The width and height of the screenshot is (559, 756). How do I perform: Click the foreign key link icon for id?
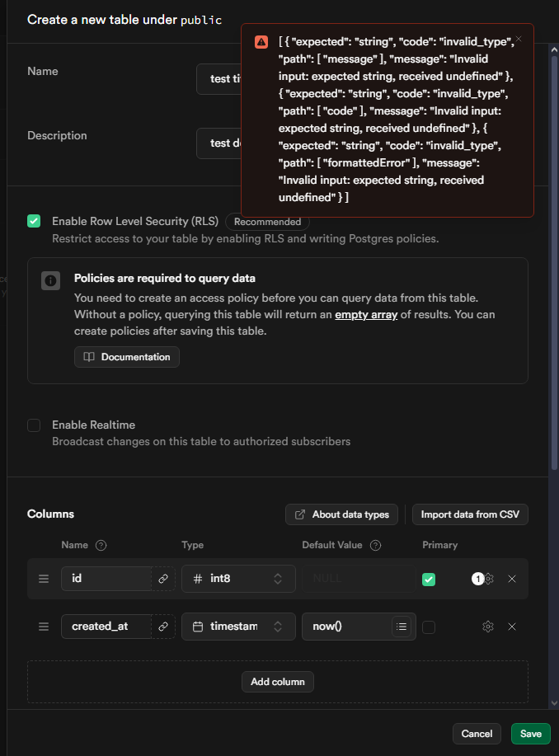[x=163, y=579]
